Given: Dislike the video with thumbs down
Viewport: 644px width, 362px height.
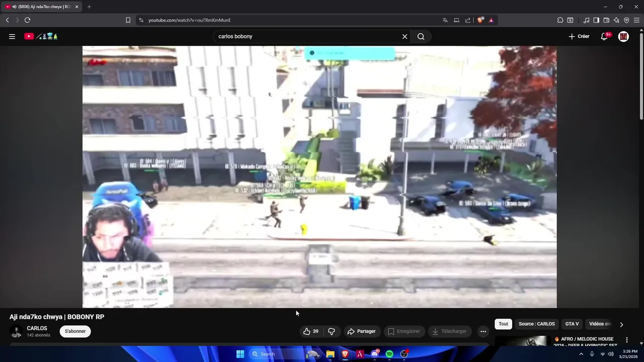Looking at the screenshot, I should pos(332,331).
